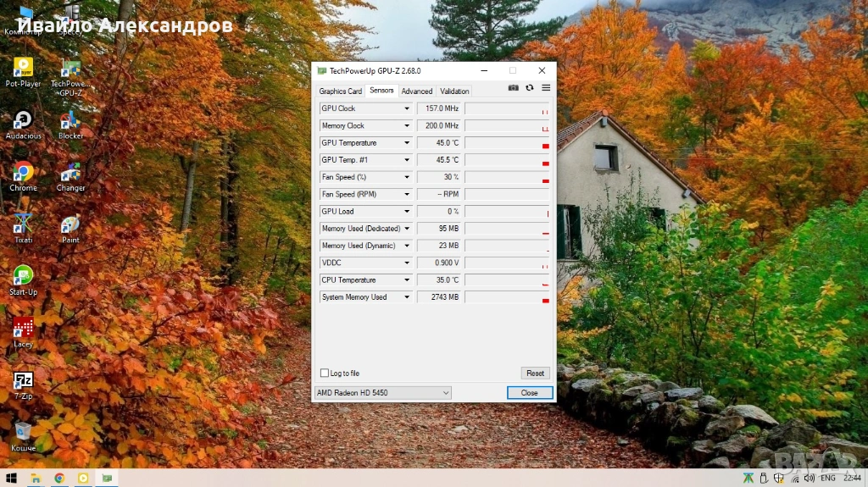Viewport: 868px width, 487px height.
Task: Expand the GPU Clock sensor dropdown
Action: click(407, 108)
